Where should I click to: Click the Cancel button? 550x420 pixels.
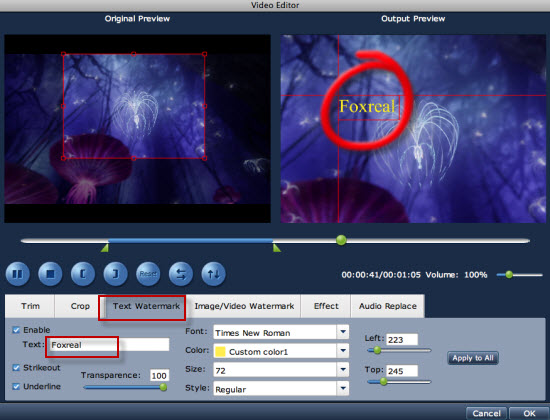pos(486,413)
